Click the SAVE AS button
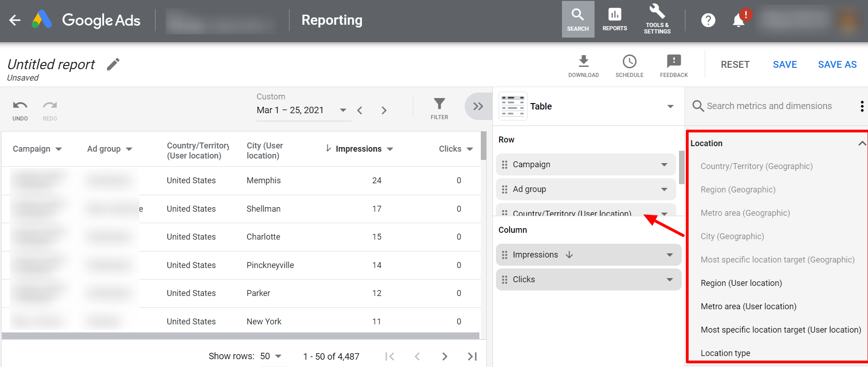868x367 pixels. click(x=837, y=65)
